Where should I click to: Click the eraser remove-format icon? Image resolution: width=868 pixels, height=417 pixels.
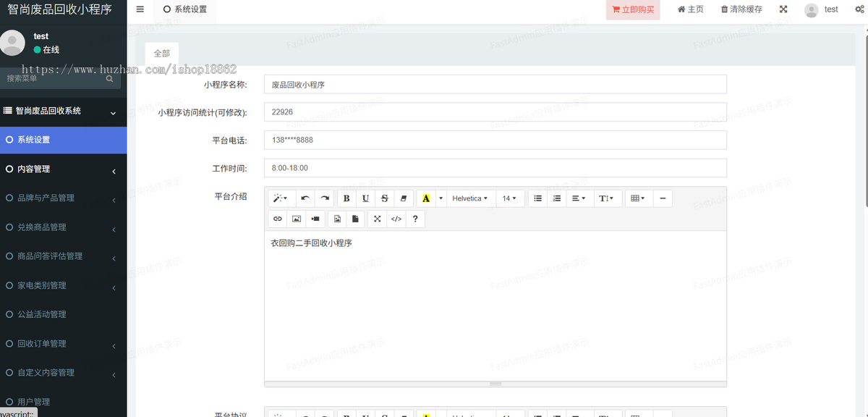pyautogui.click(x=404, y=198)
